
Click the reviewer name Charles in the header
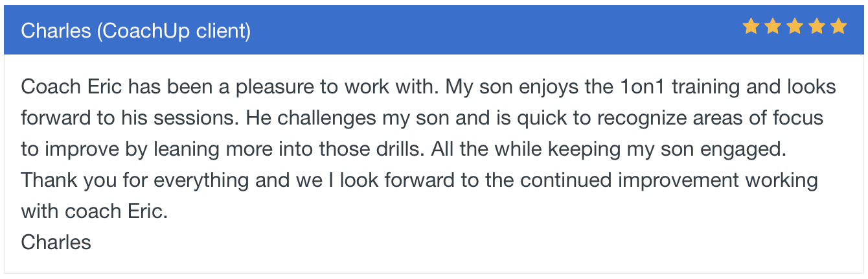pos(56,30)
